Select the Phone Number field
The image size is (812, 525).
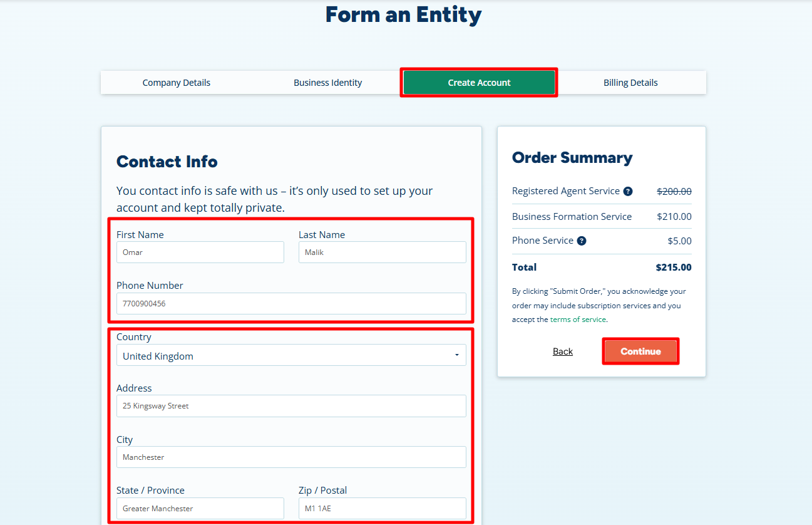(x=291, y=303)
